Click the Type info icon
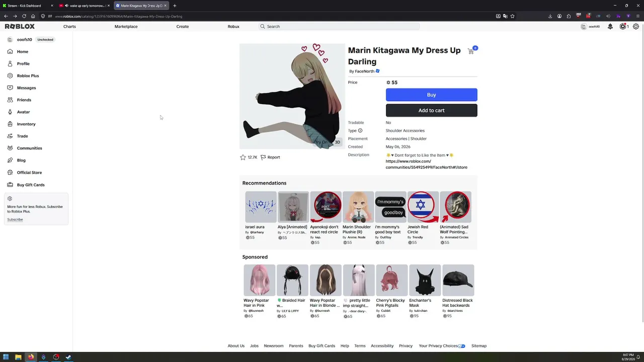Image resolution: width=644 pixels, height=362 pixels. click(360, 131)
